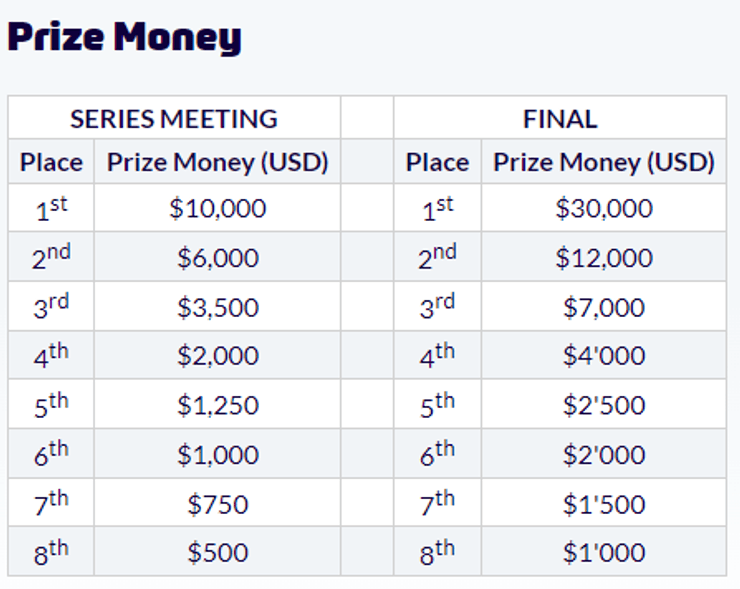Click the Series Meeting Prize Money (USD) header
The height and width of the screenshot is (589, 740).
(x=218, y=162)
